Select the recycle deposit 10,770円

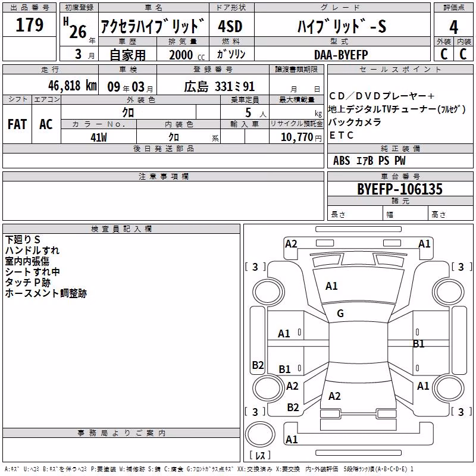[301, 137]
